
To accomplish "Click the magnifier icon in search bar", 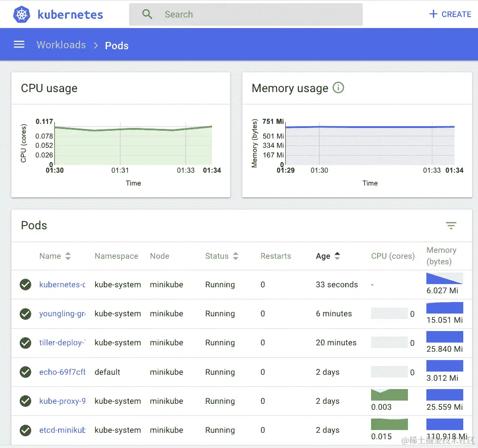I will (147, 14).
